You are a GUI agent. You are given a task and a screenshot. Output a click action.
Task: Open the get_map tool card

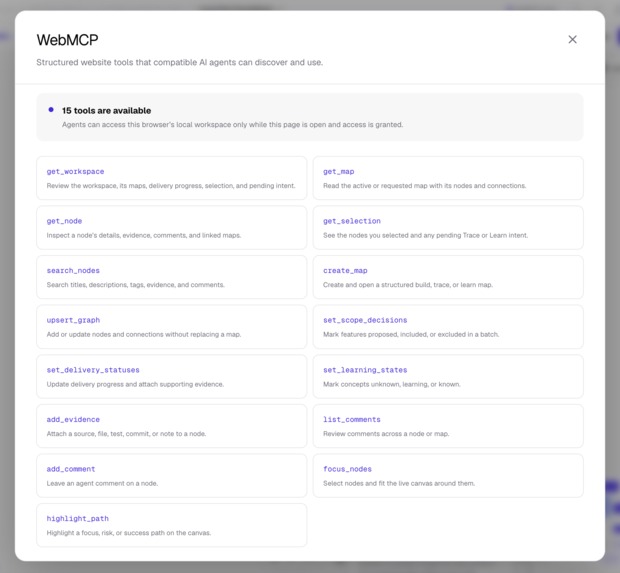point(448,178)
